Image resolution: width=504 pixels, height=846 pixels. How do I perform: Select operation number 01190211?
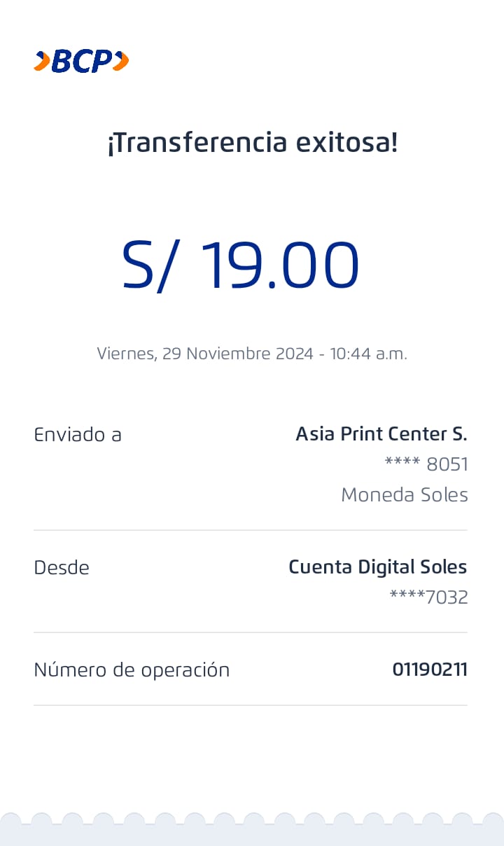coord(429,670)
